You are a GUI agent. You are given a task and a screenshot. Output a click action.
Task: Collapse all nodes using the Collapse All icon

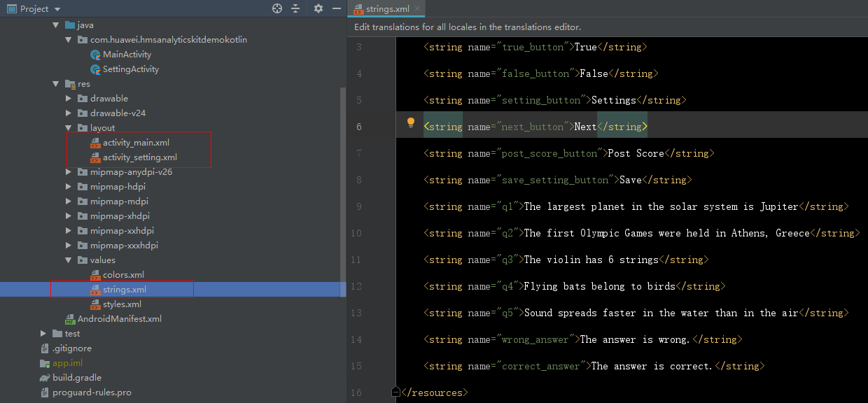coord(296,8)
